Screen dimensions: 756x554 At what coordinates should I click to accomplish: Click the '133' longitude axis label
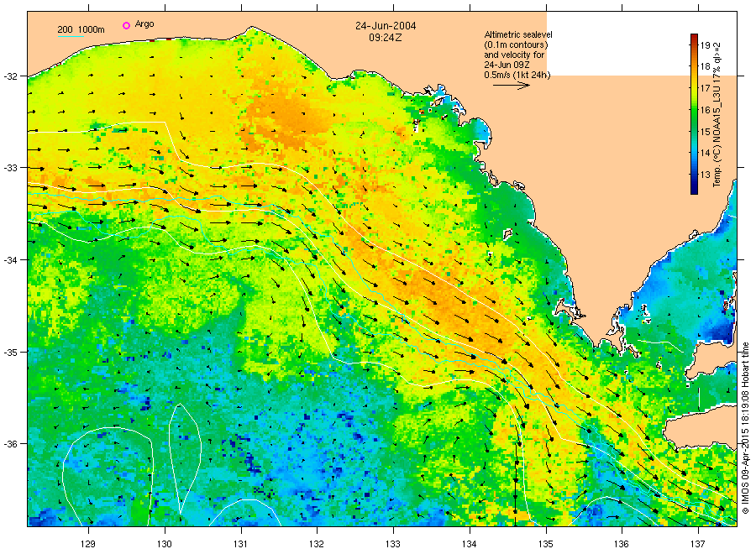(x=393, y=544)
